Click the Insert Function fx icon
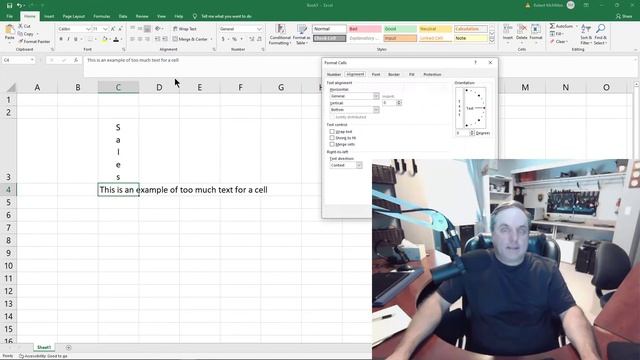The height and width of the screenshot is (360, 640). [x=76, y=60]
